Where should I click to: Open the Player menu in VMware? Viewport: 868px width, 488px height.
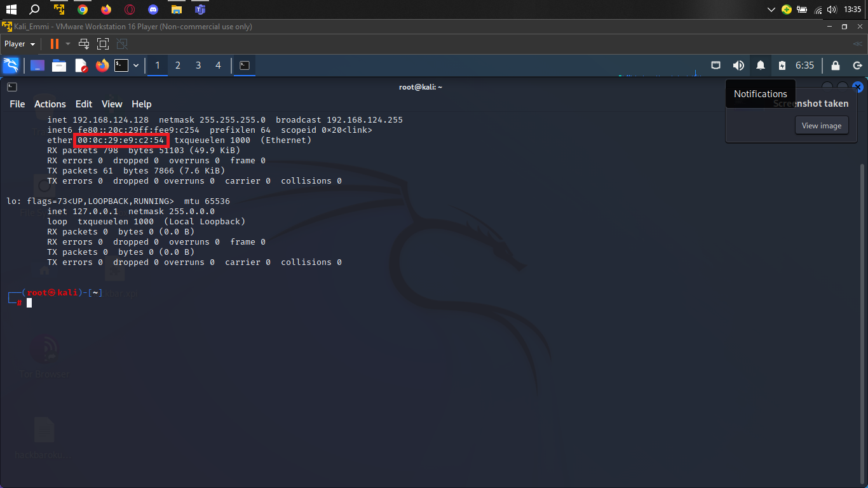(20, 44)
